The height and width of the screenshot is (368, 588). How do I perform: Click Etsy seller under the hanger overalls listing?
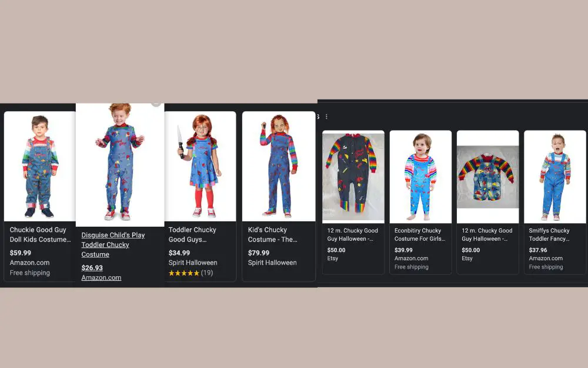(467, 258)
